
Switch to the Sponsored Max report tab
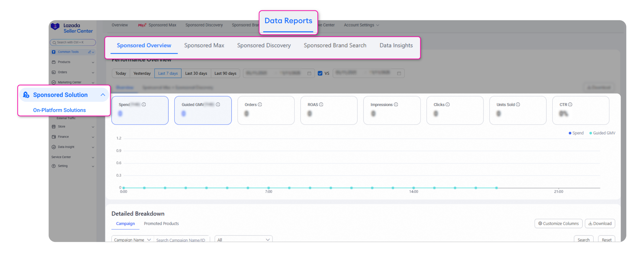point(204,46)
